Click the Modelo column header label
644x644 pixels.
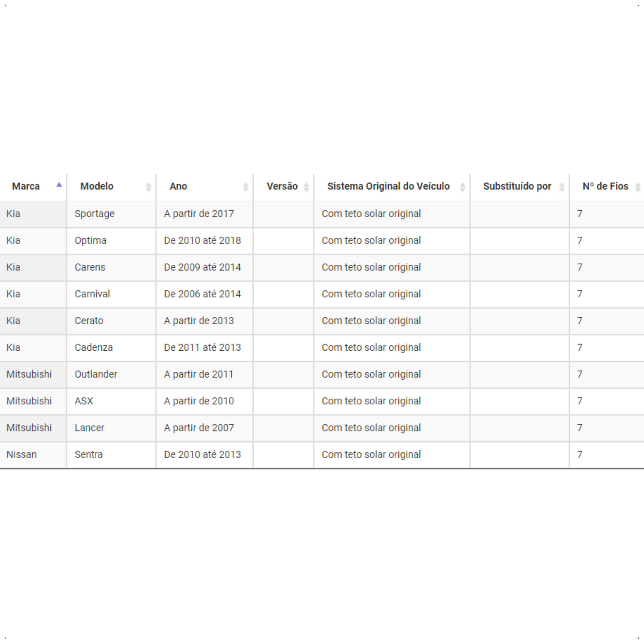(x=97, y=186)
